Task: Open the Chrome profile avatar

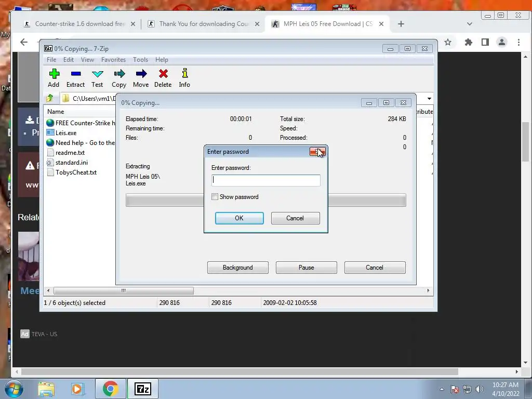Action: click(502, 42)
